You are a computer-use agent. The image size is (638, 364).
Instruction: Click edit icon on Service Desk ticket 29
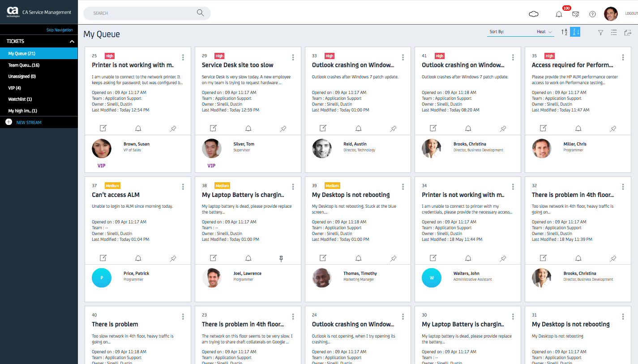click(x=214, y=128)
